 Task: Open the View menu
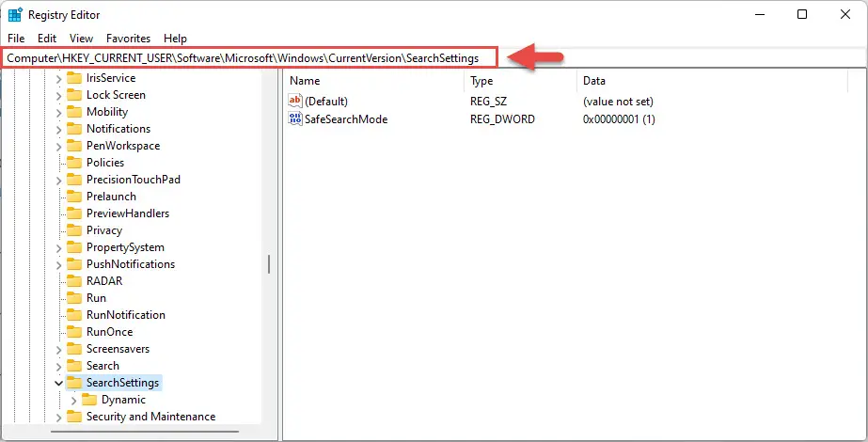[82, 39]
